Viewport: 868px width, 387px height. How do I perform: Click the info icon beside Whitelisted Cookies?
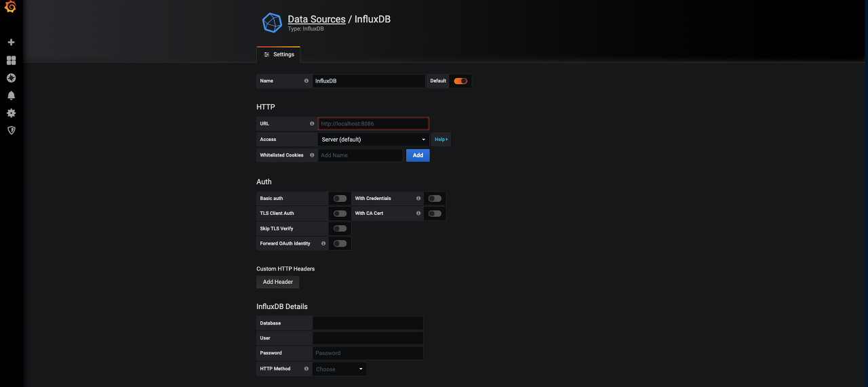click(x=312, y=155)
